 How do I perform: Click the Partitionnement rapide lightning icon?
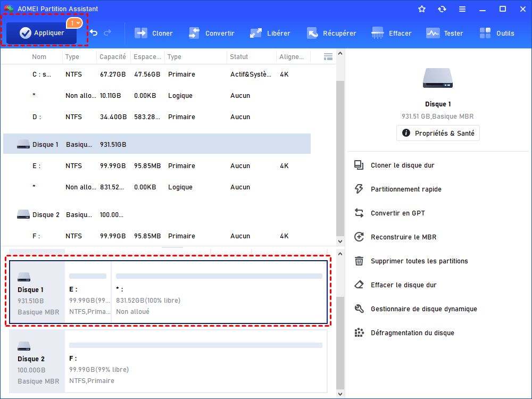(x=359, y=189)
